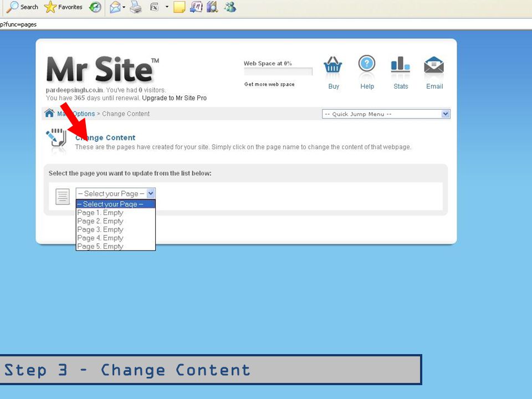The width and height of the screenshot is (532, 399).
Task: Click 'Select the page you want to update' label
Action: (x=130, y=173)
